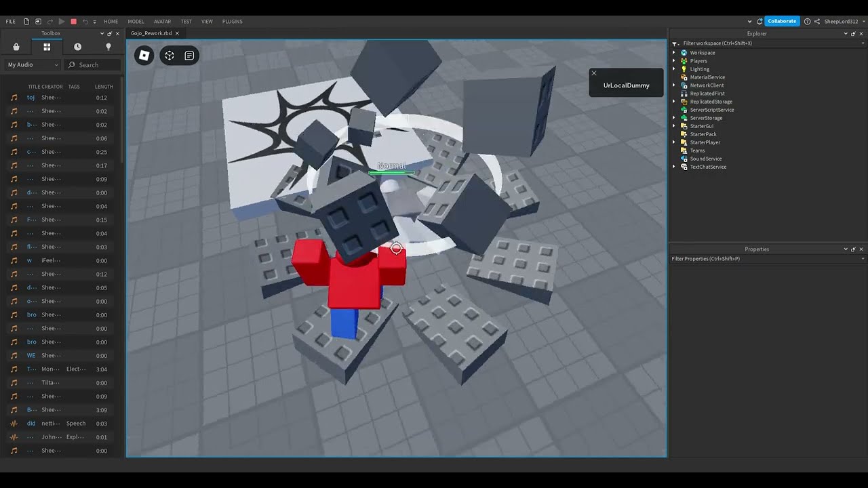Expand the NetworkClient tree node
The height and width of the screenshot is (488, 868).
point(674,85)
